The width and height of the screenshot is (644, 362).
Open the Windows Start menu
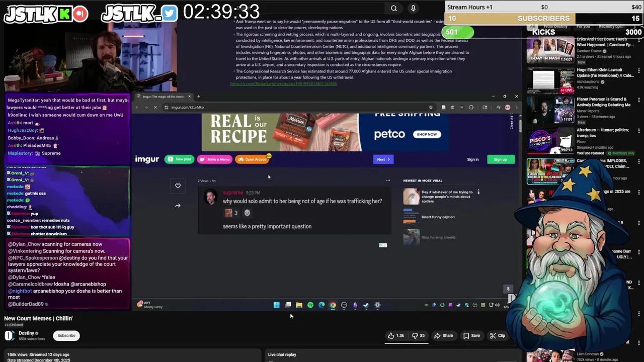coord(276,305)
